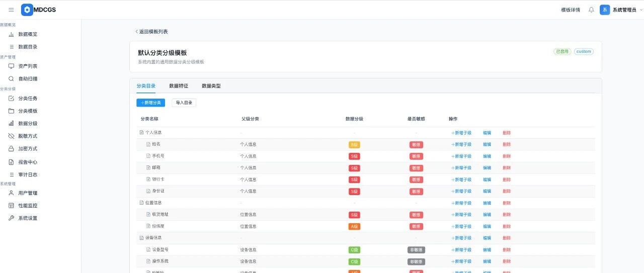Screen dimensions: 644x273
Task: Edit the 银行卡 row
Action: pyautogui.click(x=487, y=179)
